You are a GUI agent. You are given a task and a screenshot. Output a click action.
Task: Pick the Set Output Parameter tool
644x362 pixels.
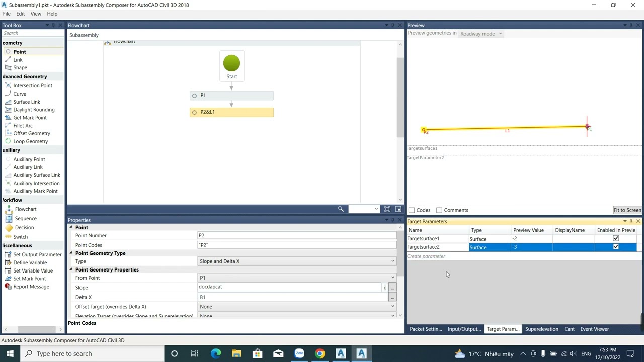pyautogui.click(x=37, y=254)
